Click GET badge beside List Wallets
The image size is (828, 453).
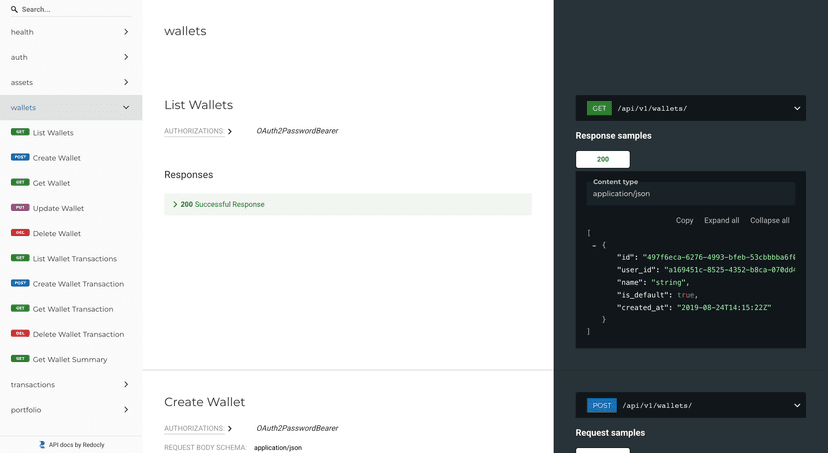pyautogui.click(x=20, y=132)
